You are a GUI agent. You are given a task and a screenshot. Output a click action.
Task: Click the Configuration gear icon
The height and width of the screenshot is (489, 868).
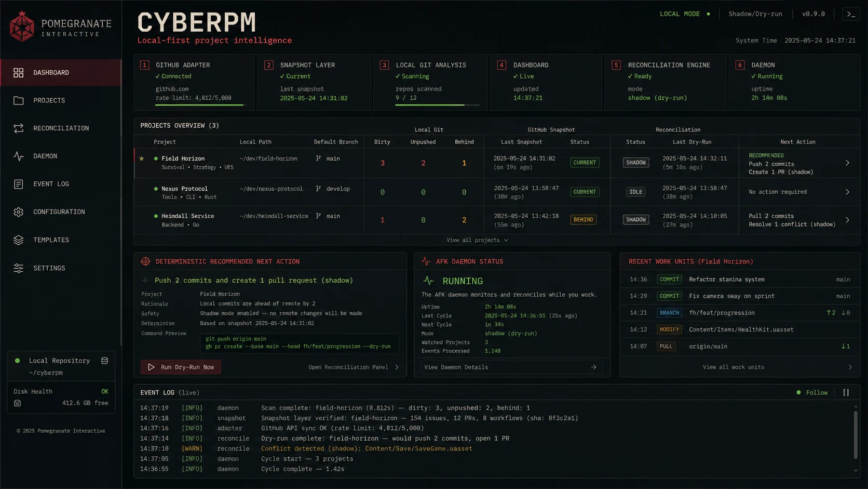point(19,212)
